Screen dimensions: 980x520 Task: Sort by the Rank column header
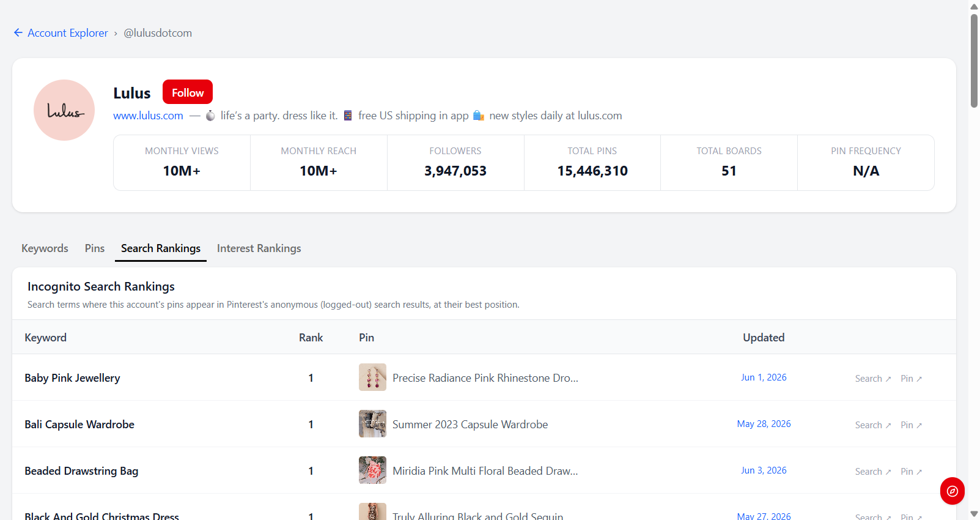(x=311, y=338)
